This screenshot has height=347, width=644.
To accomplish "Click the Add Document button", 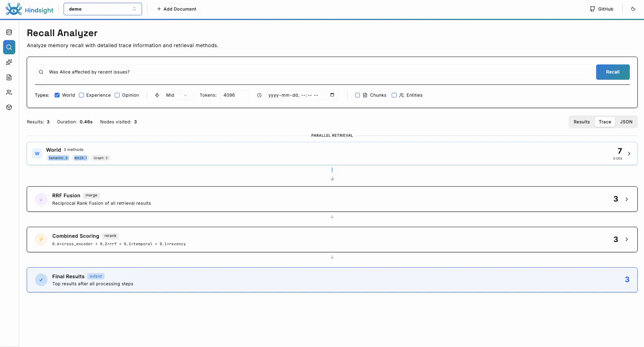I will click(177, 9).
